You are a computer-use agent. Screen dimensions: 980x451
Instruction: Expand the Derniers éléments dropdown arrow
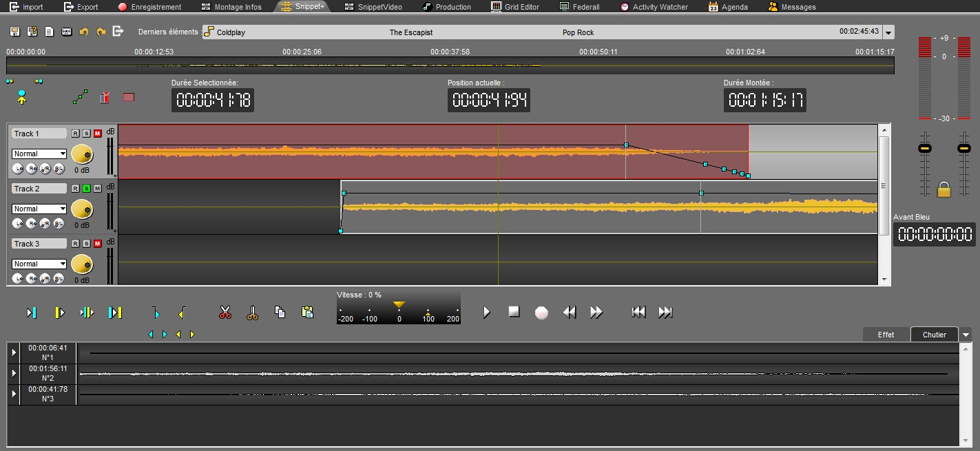pos(888,33)
